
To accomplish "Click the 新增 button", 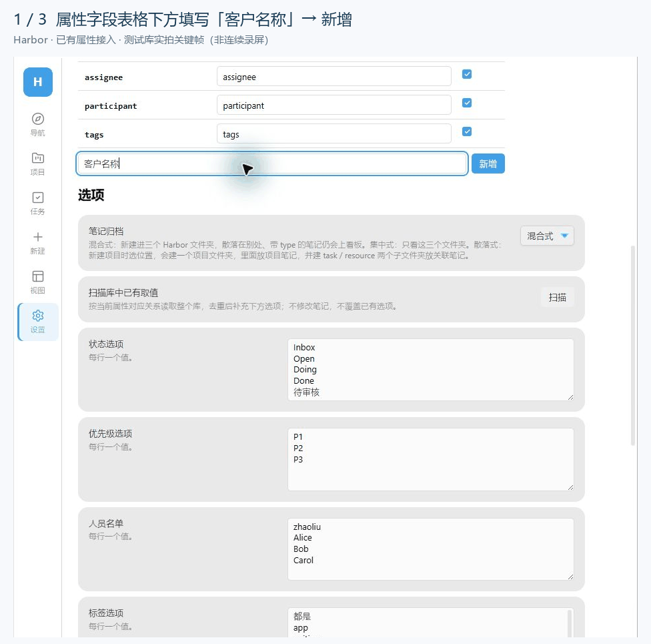I will [x=488, y=164].
